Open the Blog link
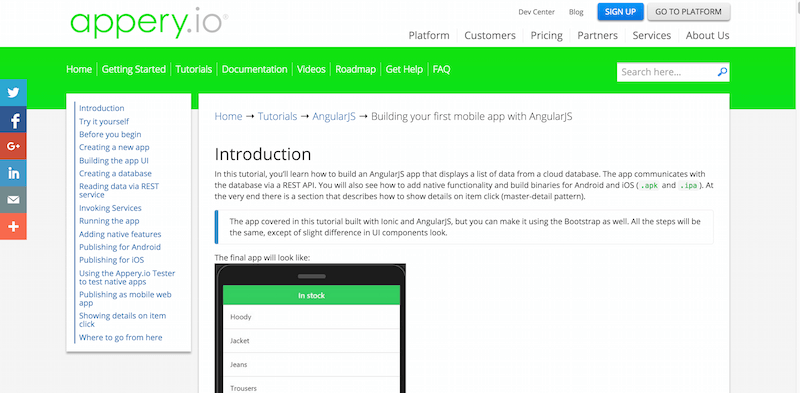 coord(576,12)
